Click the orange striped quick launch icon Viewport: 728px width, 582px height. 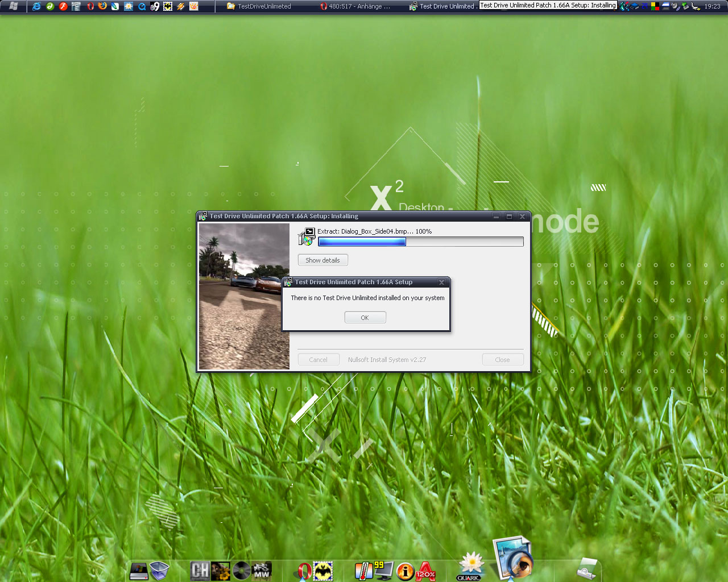click(x=181, y=6)
